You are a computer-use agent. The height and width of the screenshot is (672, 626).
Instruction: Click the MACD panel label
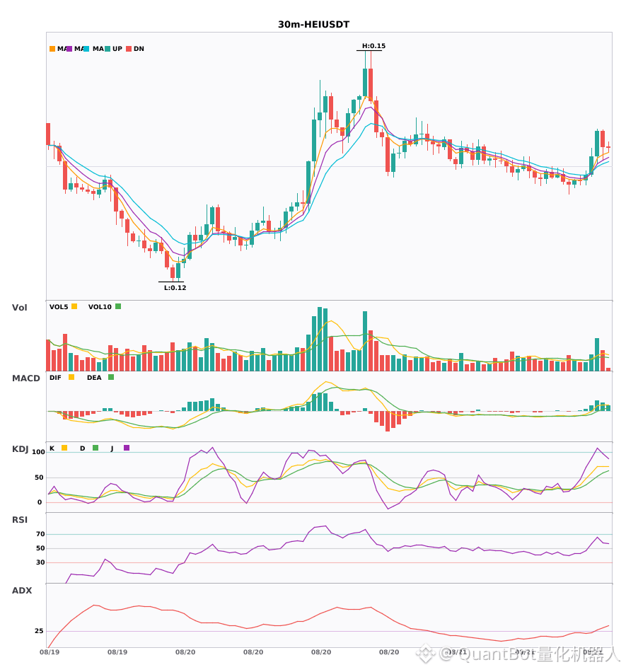point(26,378)
